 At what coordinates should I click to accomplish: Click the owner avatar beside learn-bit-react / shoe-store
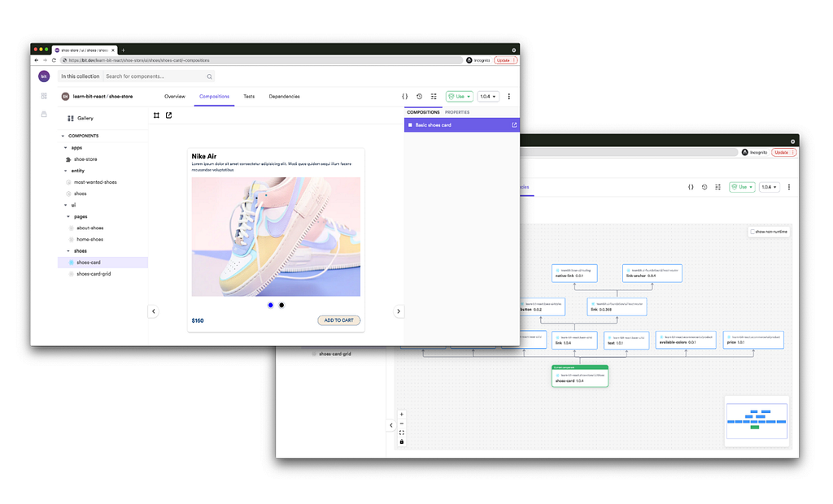point(65,97)
